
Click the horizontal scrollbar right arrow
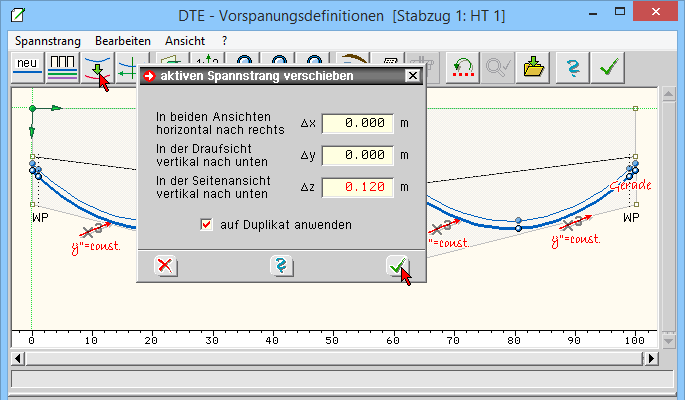coord(651,358)
